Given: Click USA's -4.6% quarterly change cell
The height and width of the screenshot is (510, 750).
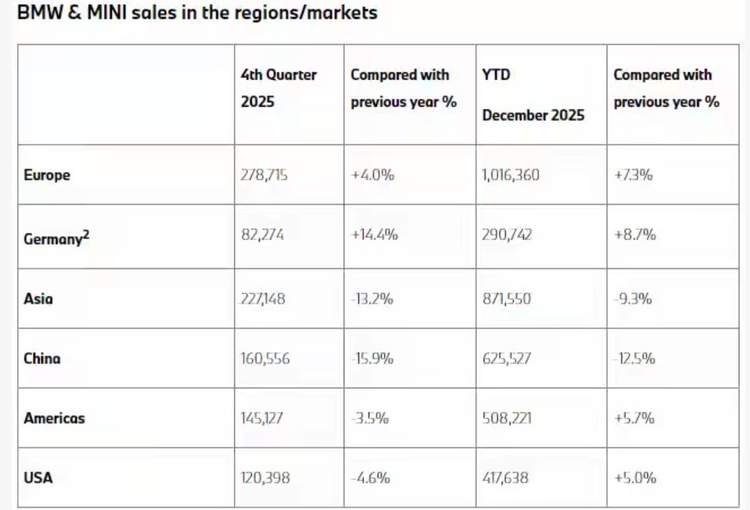Looking at the screenshot, I should 371,479.
